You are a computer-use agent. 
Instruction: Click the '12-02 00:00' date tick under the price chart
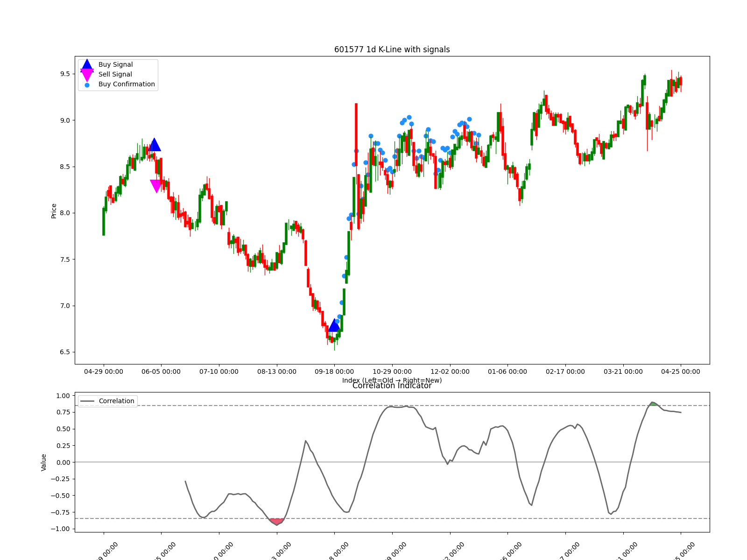(450, 372)
